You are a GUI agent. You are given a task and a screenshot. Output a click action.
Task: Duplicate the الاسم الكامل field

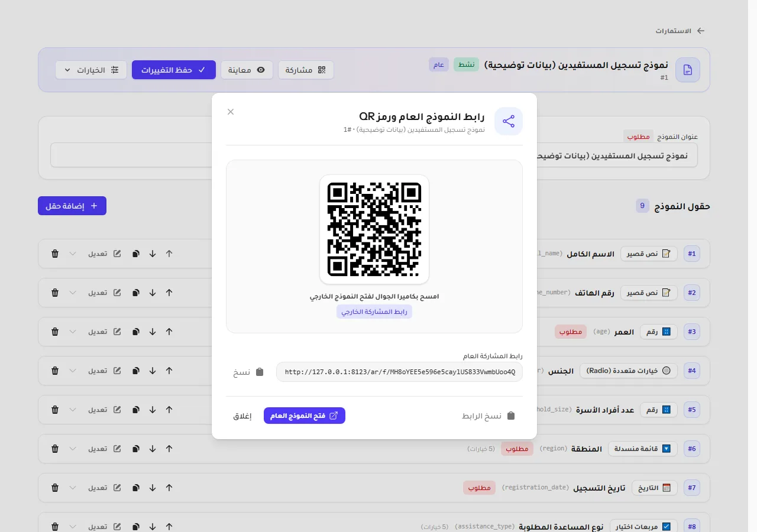coord(136,254)
